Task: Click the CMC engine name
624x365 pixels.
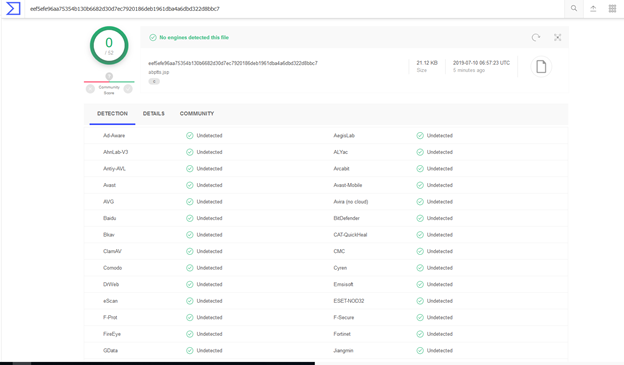Action: [339, 251]
